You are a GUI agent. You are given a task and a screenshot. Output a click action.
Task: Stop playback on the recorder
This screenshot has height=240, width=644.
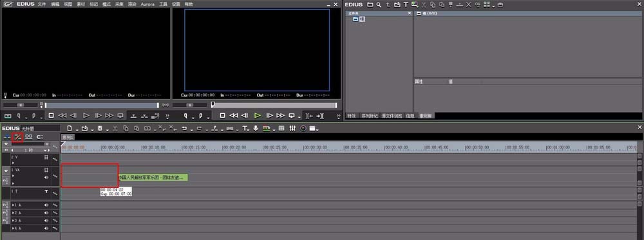coord(222,116)
